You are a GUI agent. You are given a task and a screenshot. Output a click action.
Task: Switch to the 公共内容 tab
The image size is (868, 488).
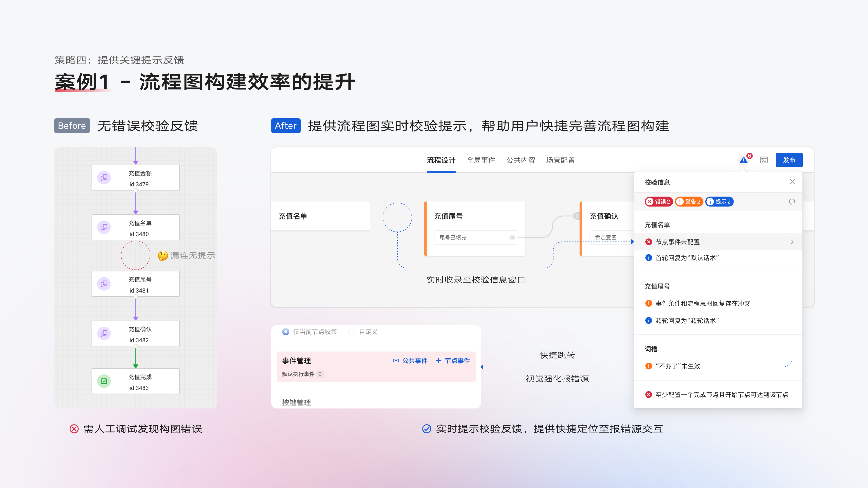pos(521,160)
